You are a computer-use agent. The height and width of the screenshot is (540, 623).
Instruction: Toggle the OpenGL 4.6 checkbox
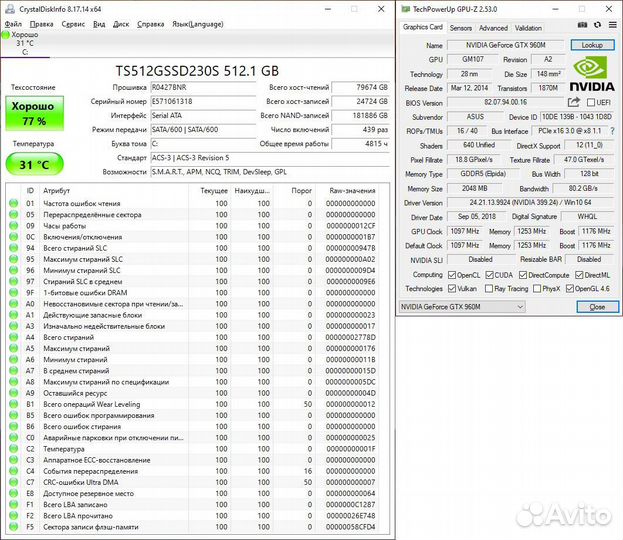click(x=570, y=288)
